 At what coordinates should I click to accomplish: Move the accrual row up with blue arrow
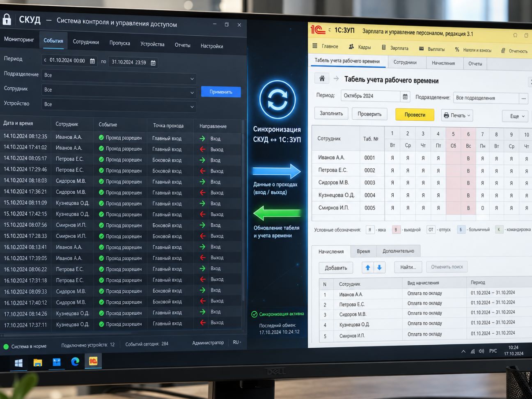pyautogui.click(x=368, y=268)
